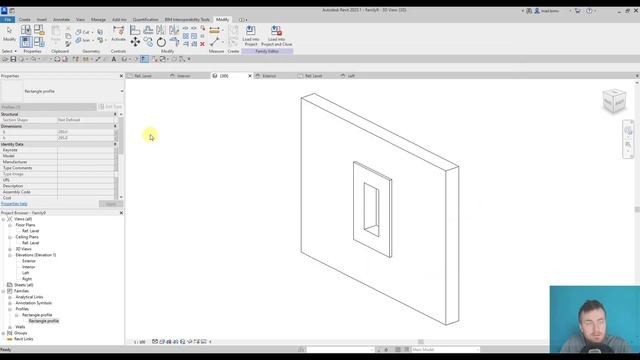
Task: Open the Select panel dropdown
Action: point(9,51)
